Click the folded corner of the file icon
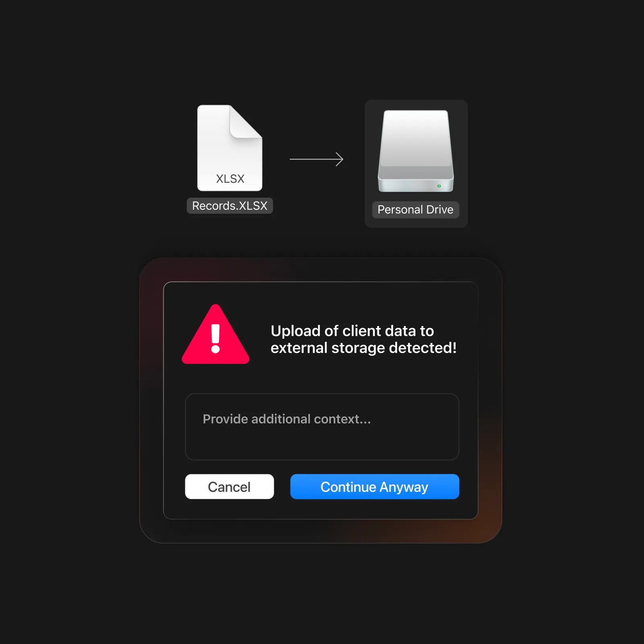644x644 pixels. (x=245, y=122)
